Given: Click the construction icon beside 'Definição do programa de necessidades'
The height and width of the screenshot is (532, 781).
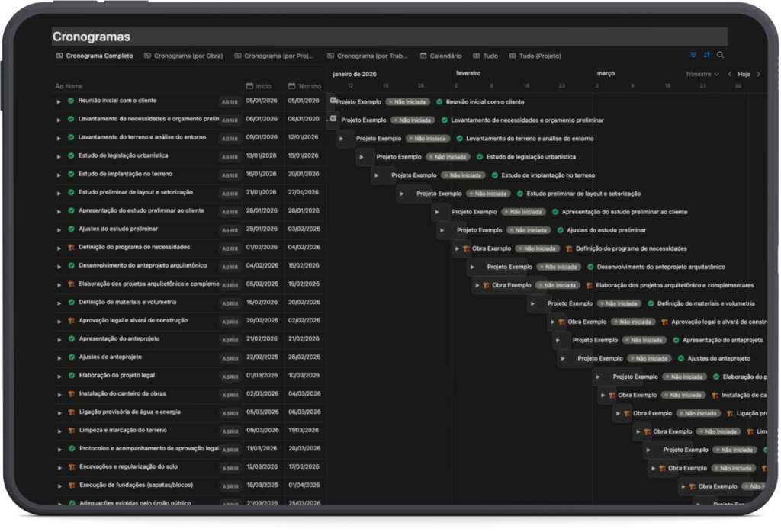Looking at the screenshot, I should tap(71, 248).
